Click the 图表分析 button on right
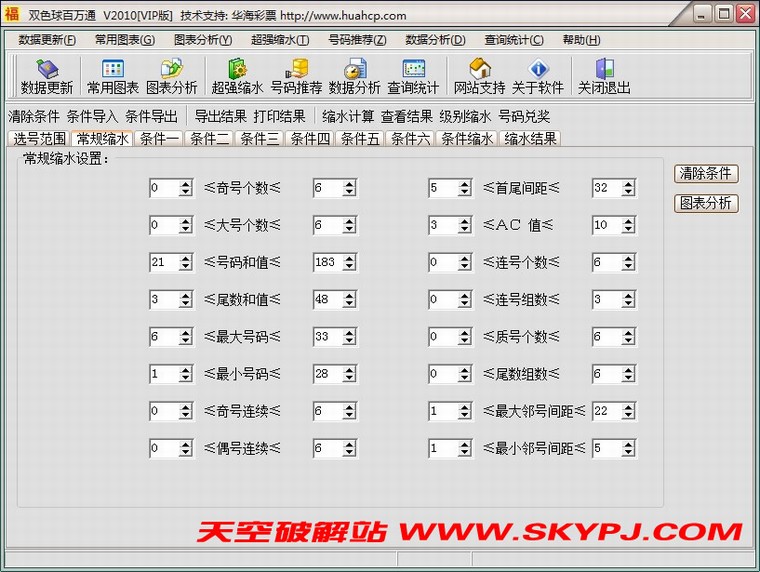 point(707,203)
